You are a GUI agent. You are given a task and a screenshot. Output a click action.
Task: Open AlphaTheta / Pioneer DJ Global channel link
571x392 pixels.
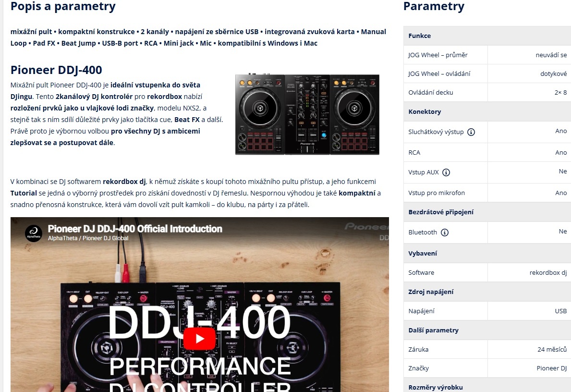click(88, 238)
